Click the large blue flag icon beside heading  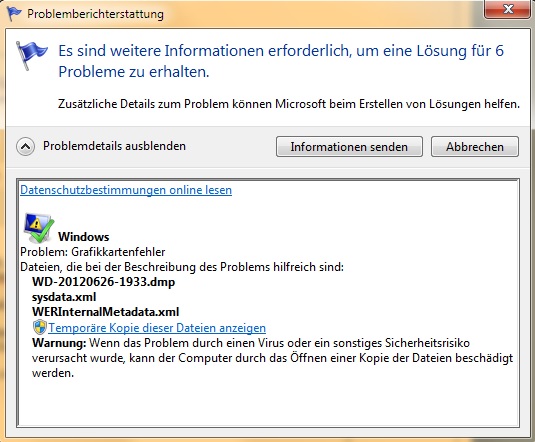click(x=31, y=56)
